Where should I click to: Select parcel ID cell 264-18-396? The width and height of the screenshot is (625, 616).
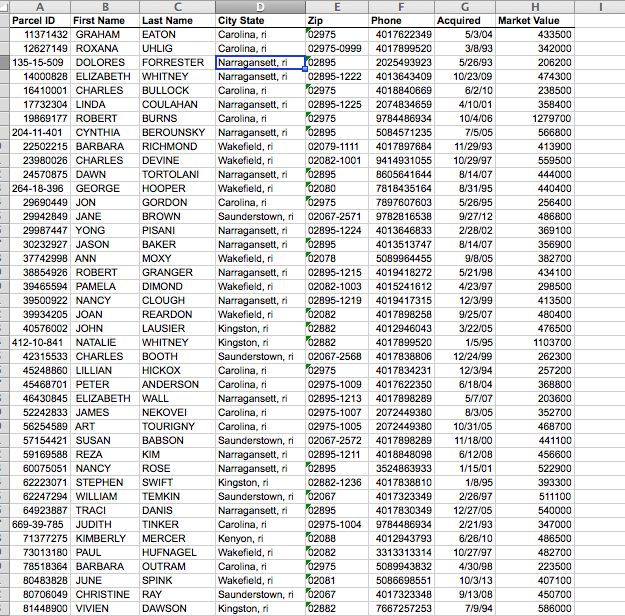(40, 188)
